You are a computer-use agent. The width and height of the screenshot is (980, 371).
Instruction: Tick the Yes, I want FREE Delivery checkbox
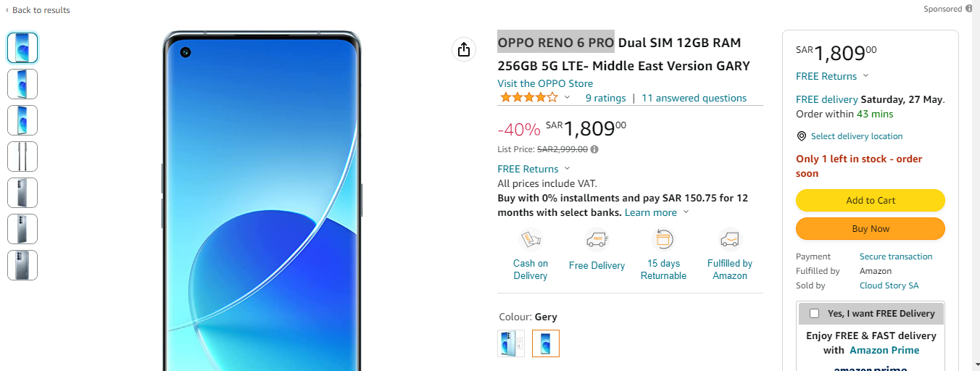coord(814,313)
